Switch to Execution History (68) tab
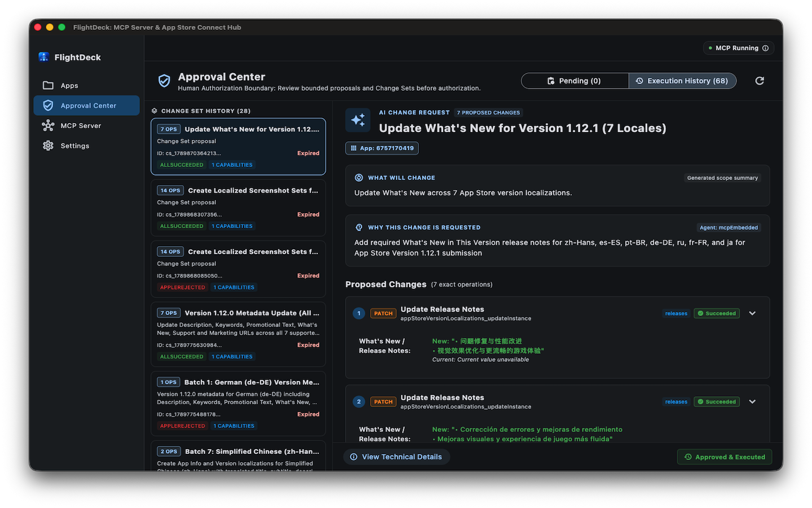Screen dimensions: 812x508 682,81
